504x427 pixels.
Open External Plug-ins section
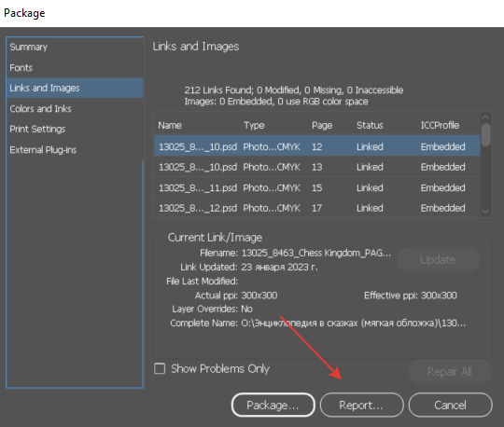click(75, 150)
